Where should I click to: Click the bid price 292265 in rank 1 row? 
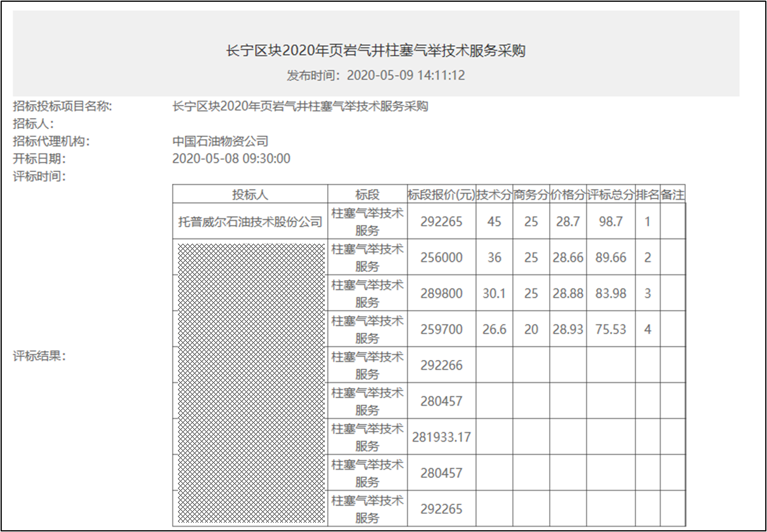pyautogui.click(x=442, y=221)
